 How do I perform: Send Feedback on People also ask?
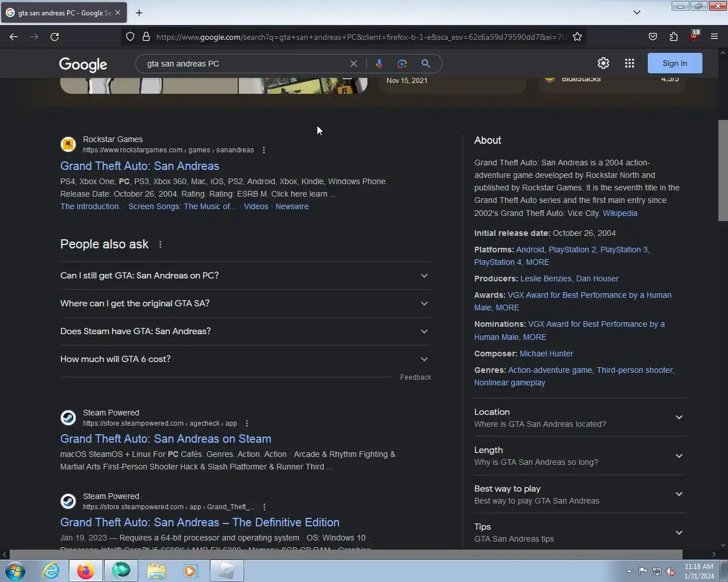pos(416,377)
